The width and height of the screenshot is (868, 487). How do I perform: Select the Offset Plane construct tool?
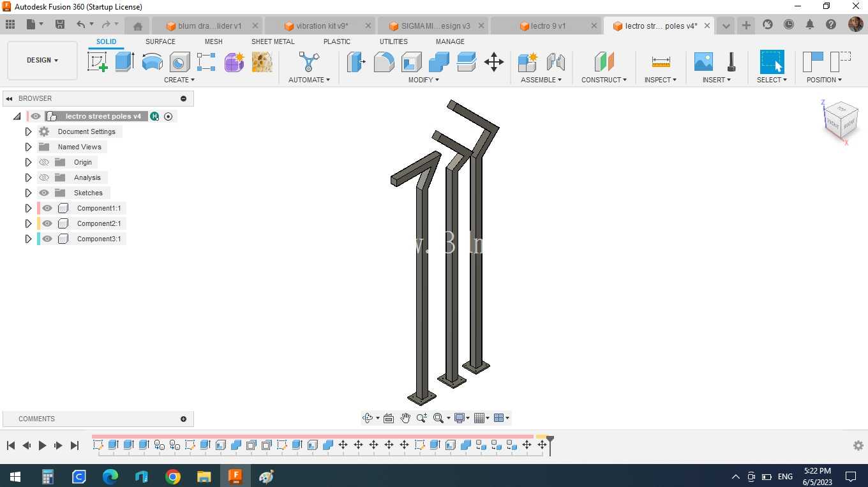point(604,62)
